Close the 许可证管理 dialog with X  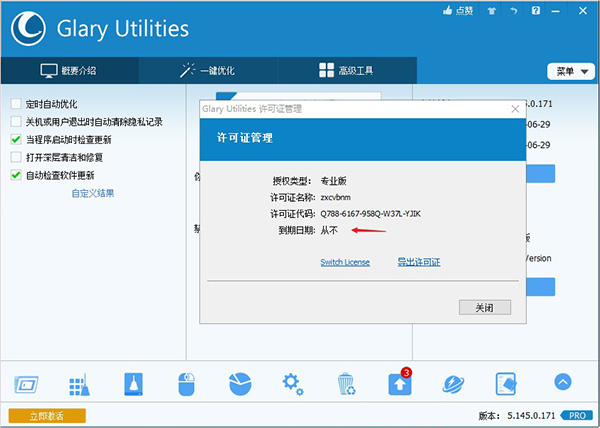[x=515, y=109]
